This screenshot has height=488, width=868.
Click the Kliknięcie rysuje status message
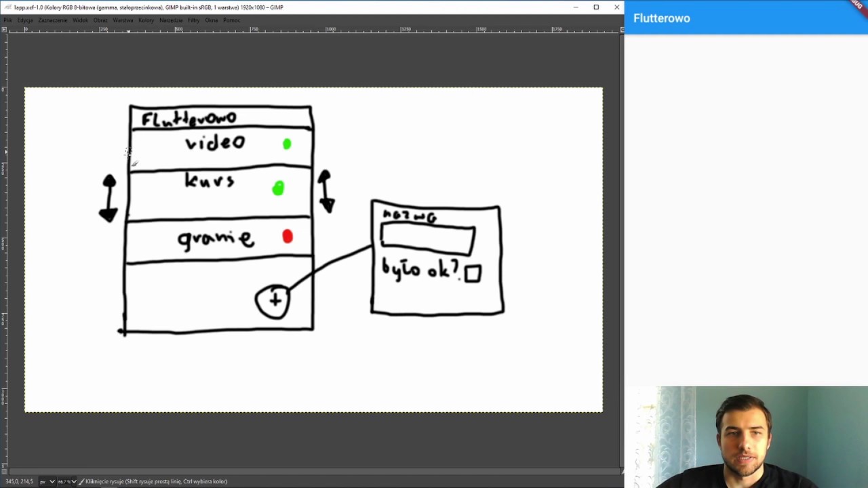[x=157, y=481]
